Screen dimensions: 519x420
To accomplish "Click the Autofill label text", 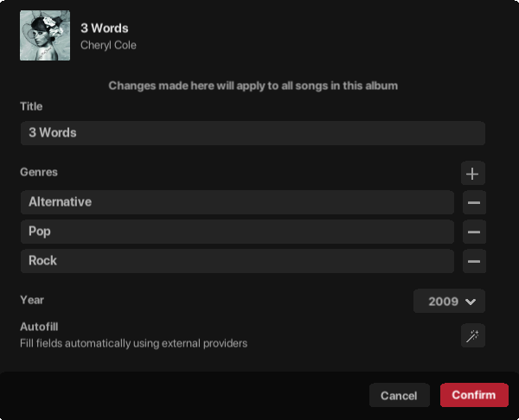I will point(39,327).
